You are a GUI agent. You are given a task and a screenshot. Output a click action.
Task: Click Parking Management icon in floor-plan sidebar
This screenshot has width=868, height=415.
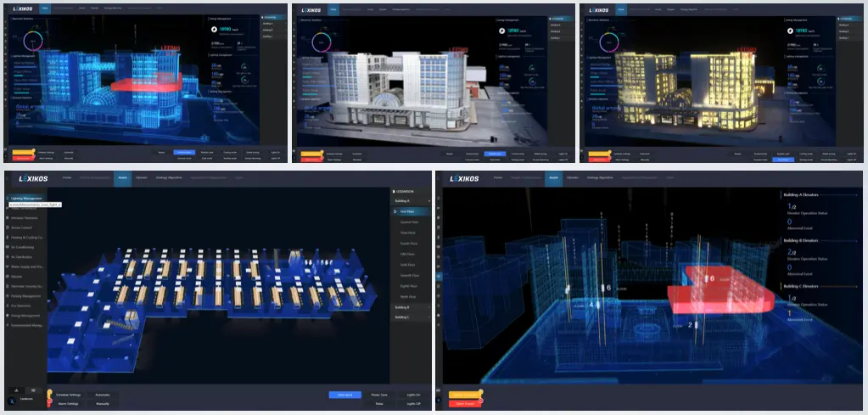coord(7,296)
